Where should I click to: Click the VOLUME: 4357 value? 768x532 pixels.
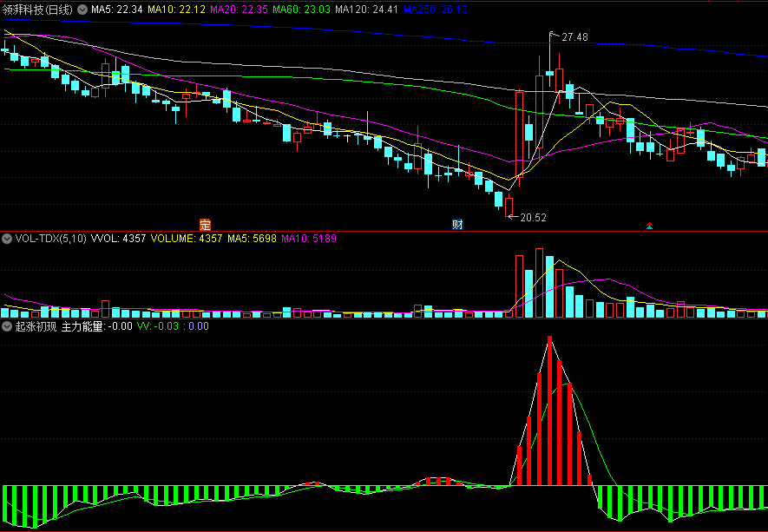coord(186,239)
